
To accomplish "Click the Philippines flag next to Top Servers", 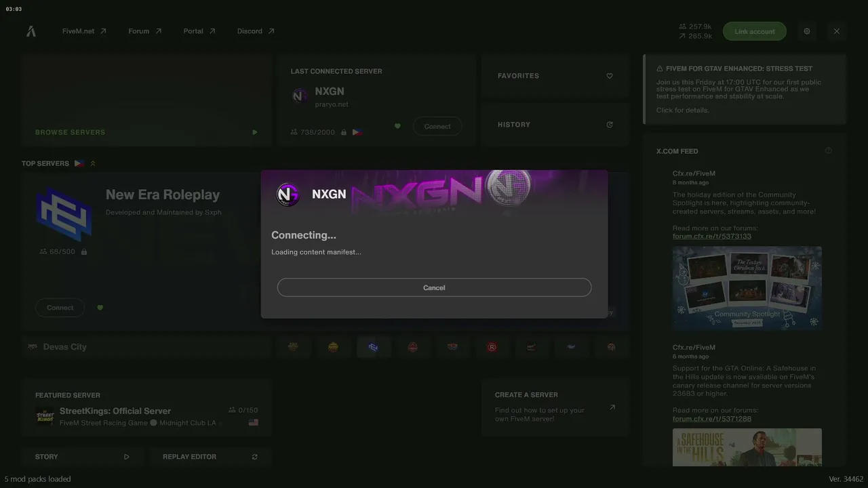I will (79, 163).
